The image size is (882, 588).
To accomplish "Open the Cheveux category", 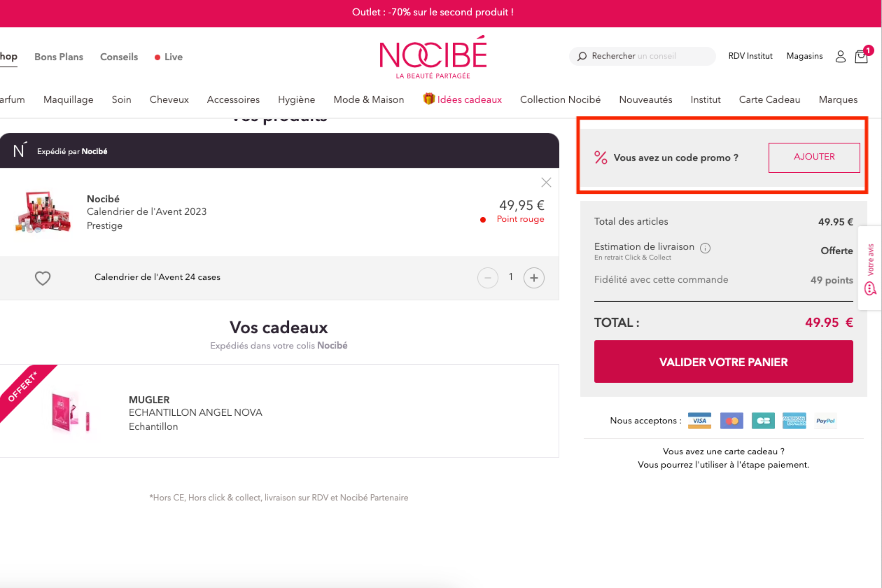I will [169, 99].
